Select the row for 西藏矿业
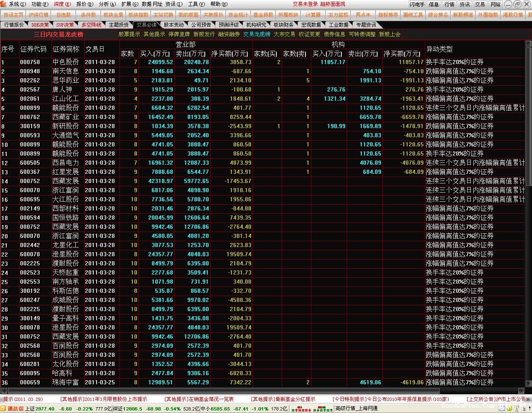 click(263, 117)
